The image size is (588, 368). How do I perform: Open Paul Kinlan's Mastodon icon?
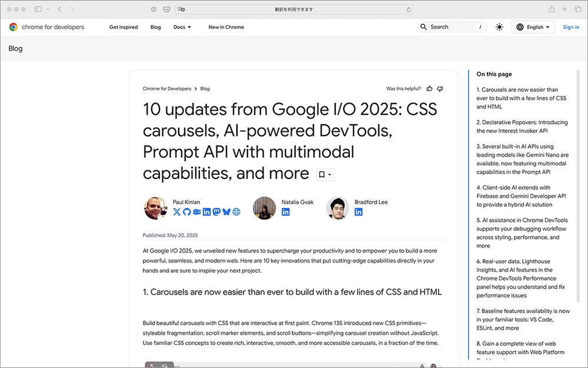coord(216,212)
